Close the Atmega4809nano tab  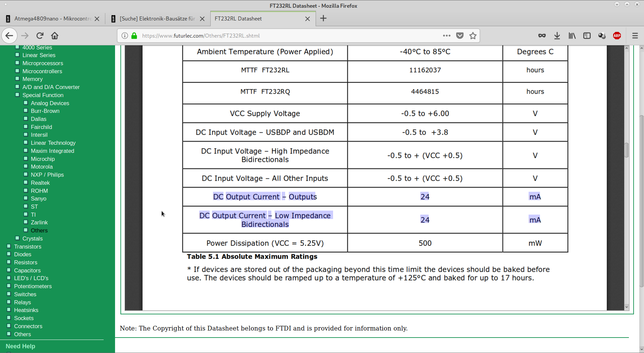click(x=97, y=19)
